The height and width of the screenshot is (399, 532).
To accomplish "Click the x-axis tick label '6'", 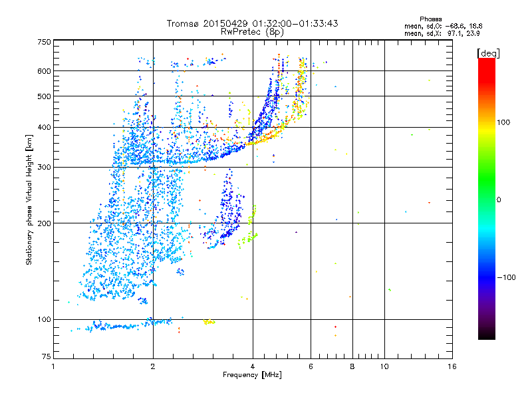I will [x=311, y=366].
